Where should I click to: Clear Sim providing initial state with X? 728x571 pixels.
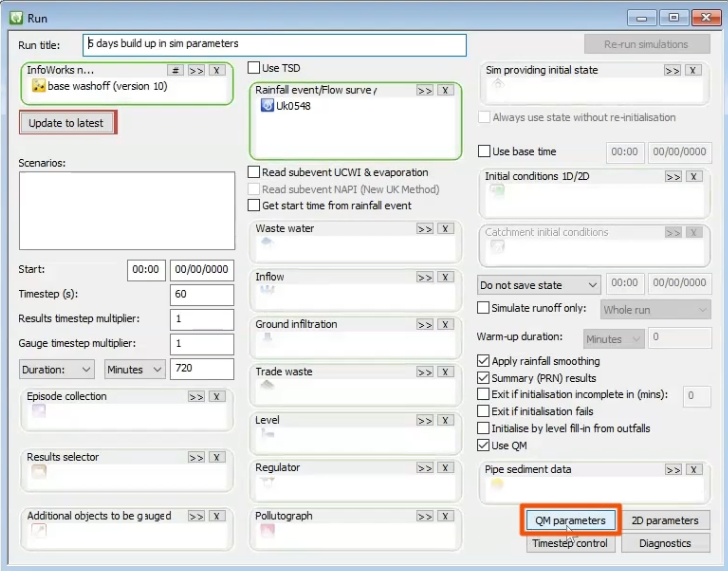point(693,71)
